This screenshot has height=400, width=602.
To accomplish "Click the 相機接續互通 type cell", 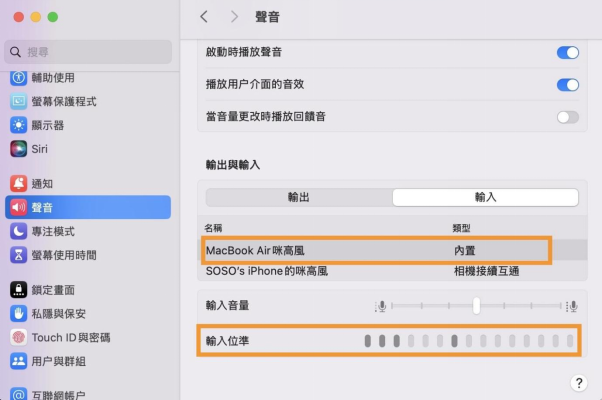I will pyautogui.click(x=486, y=271).
